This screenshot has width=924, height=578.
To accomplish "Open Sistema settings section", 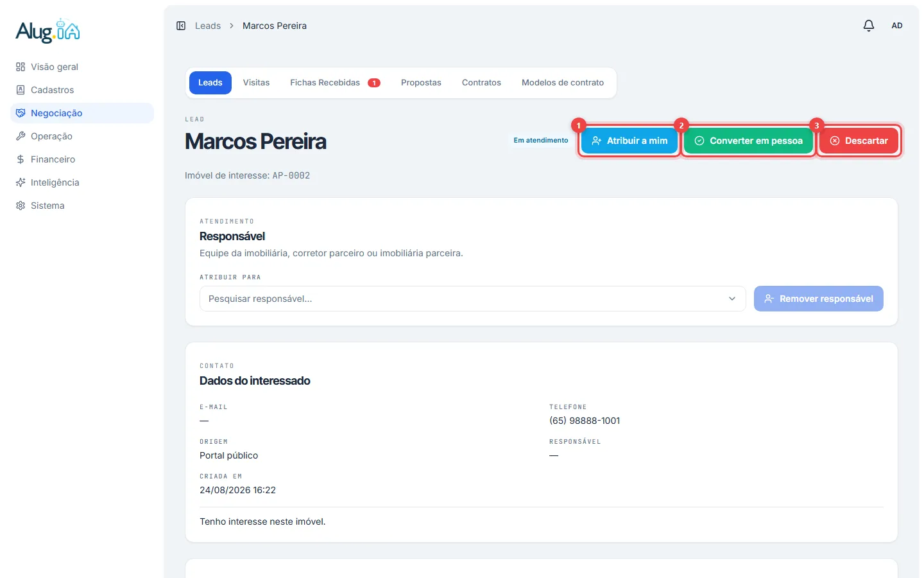I will (82, 206).
